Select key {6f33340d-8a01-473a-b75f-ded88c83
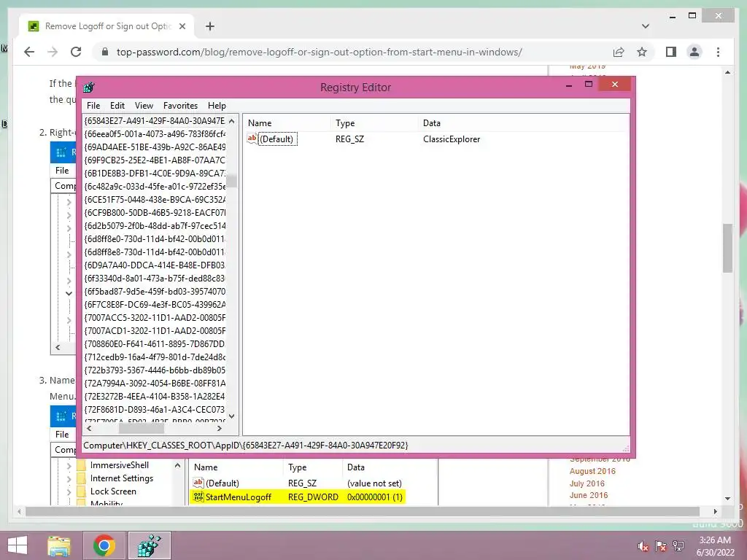The image size is (747, 560). [x=155, y=278]
